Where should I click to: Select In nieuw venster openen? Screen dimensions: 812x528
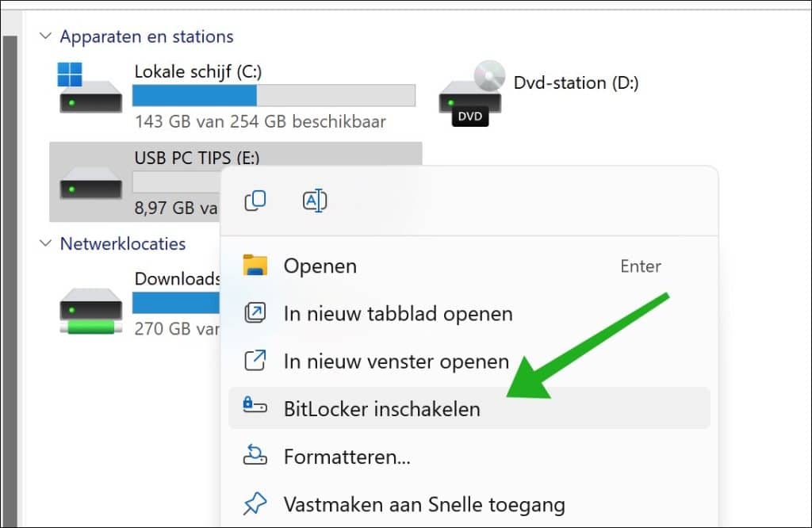[469, 362]
